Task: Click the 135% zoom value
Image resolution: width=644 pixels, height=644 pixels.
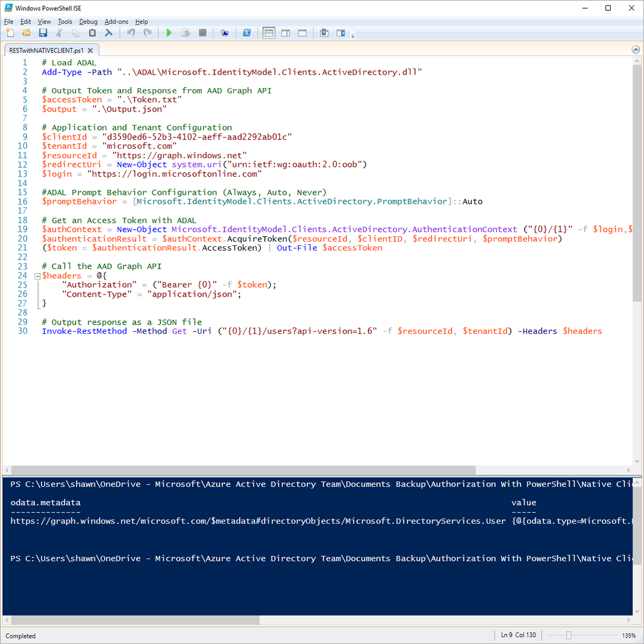Action: (x=629, y=635)
